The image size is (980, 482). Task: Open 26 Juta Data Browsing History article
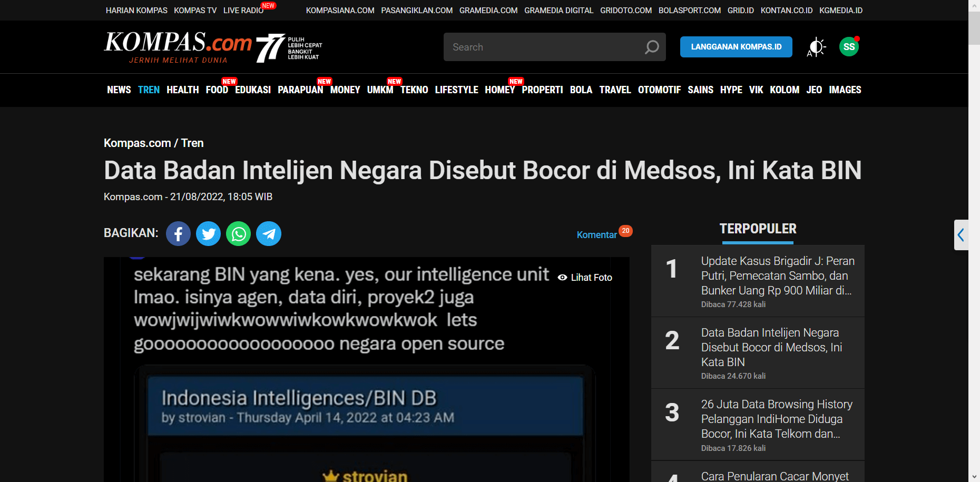[x=777, y=419]
